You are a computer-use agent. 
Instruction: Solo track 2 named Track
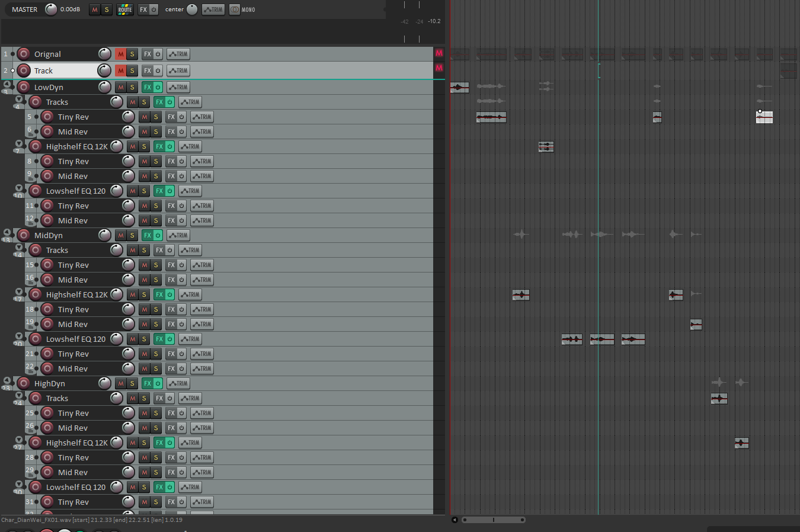pyautogui.click(x=132, y=70)
